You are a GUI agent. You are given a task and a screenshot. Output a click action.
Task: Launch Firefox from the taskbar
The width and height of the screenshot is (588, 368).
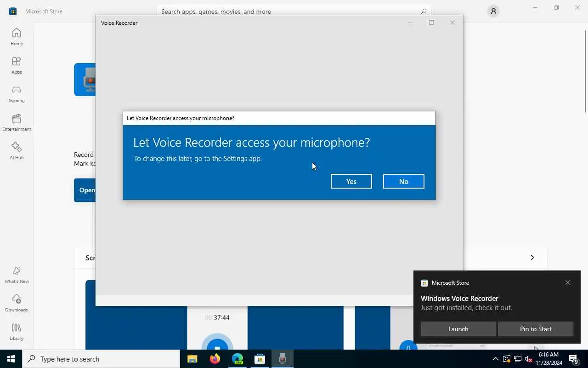tap(215, 359)
